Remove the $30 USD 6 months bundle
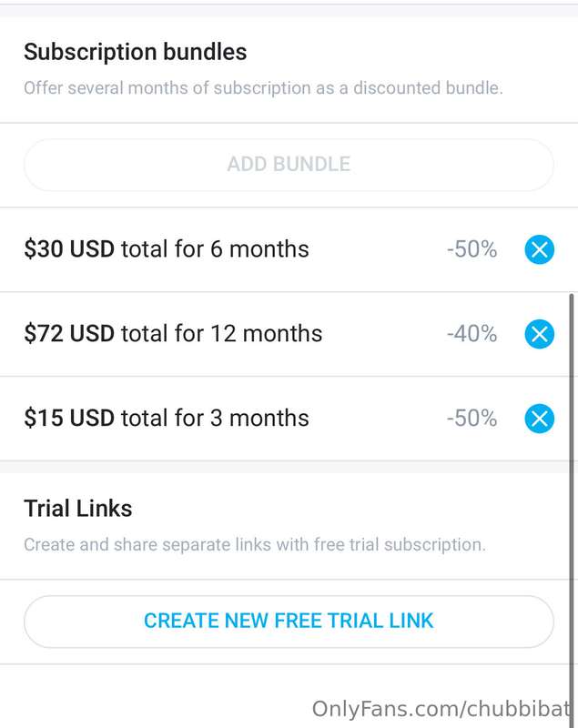 coord(539,249)
